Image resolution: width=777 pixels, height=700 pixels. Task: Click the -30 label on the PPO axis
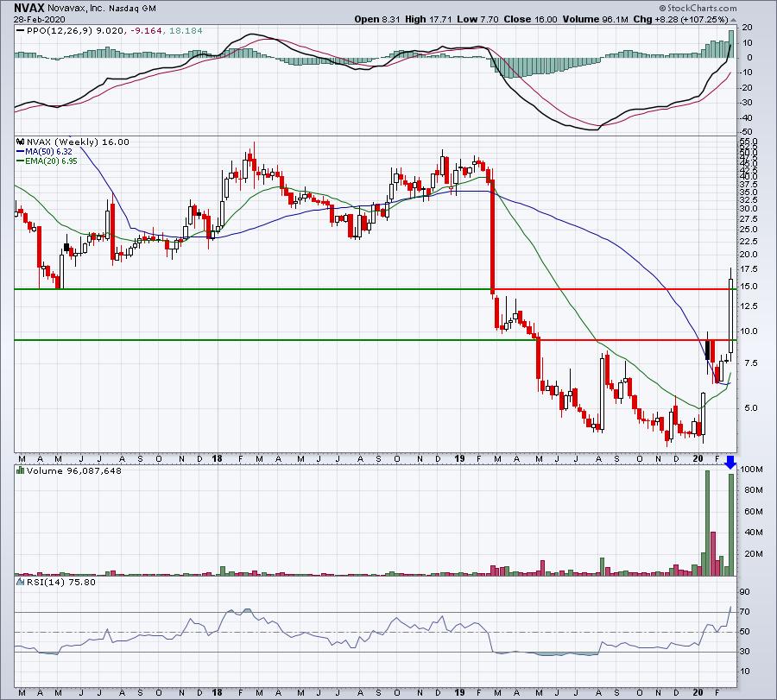click(745, 103)
